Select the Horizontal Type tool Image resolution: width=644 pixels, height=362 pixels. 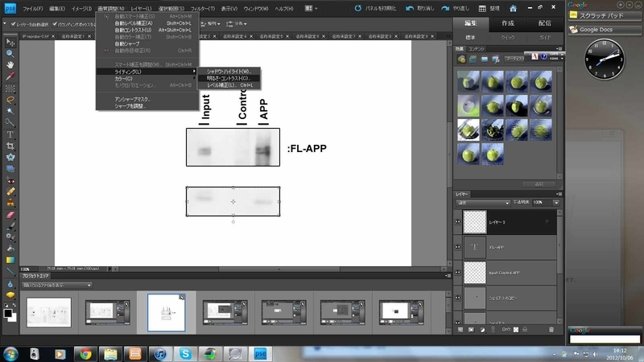click(10, 134)
